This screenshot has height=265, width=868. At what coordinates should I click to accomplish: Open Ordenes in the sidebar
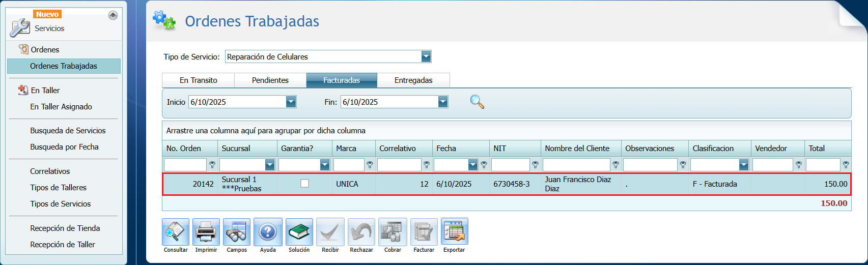(45, 49)
